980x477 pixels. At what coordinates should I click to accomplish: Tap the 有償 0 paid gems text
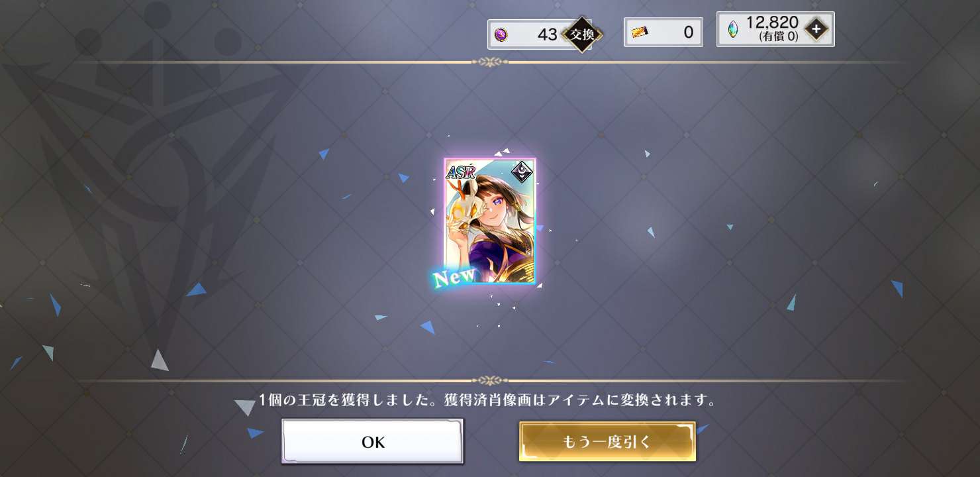[x=779, y=37]
